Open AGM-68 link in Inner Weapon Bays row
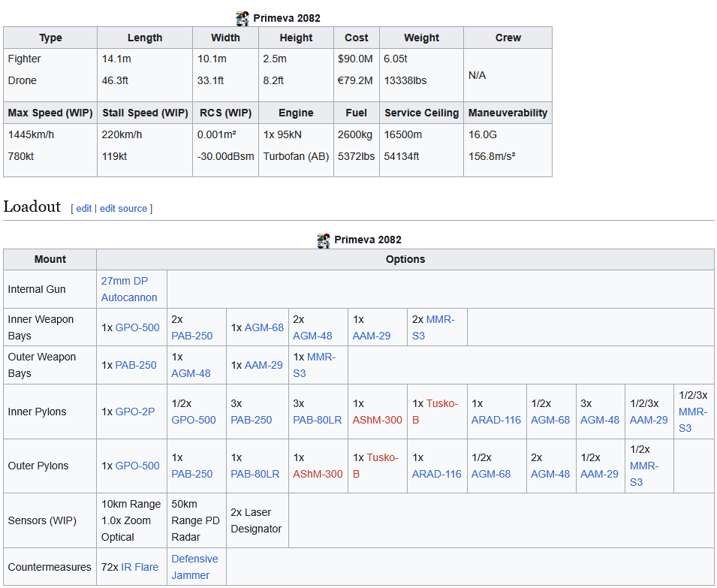 [x=264, y=328]
